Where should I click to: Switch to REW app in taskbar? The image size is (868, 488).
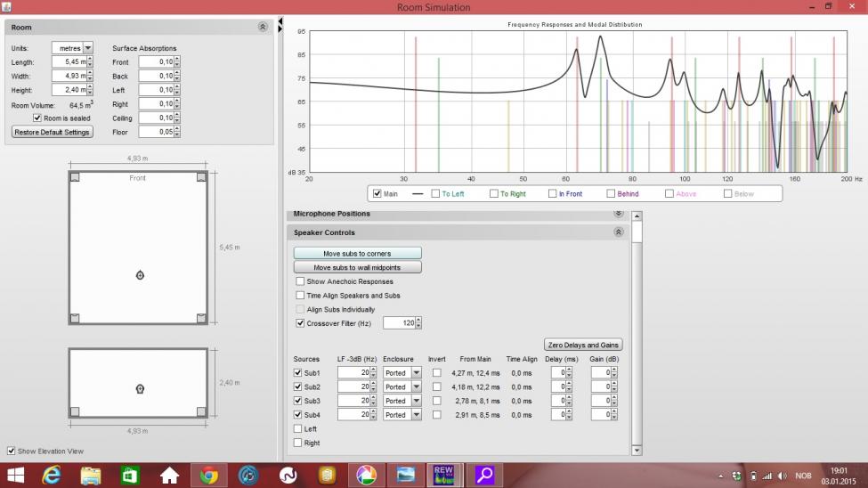(x=443, y=476)
